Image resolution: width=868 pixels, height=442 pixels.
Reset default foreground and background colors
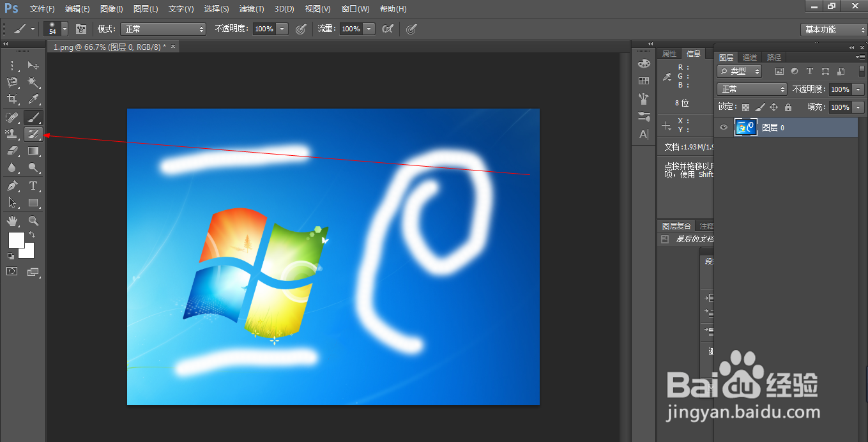click(x=11, y=255)
